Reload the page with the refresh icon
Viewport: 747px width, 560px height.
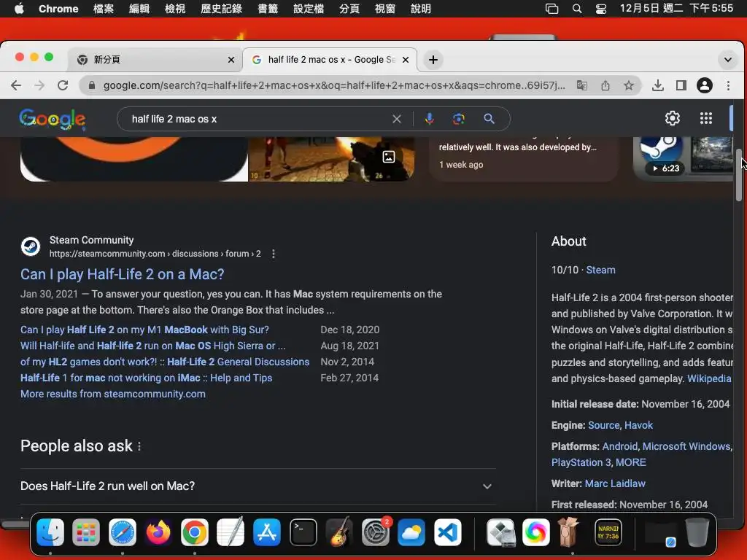click(x=63, y=85)
